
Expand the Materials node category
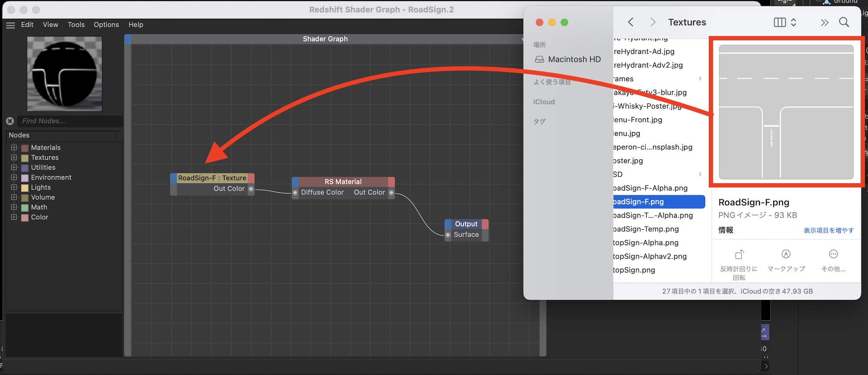pos(14,148)
